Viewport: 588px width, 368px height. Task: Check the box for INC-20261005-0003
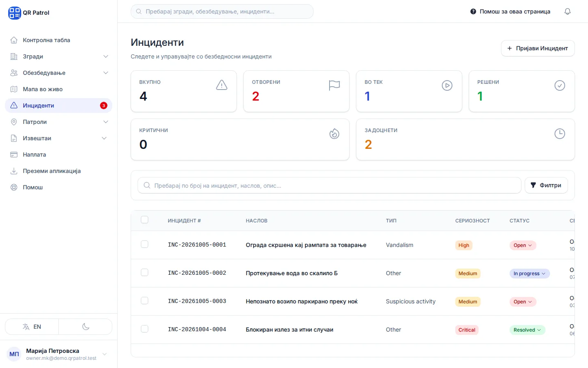(x=145, y=301)
